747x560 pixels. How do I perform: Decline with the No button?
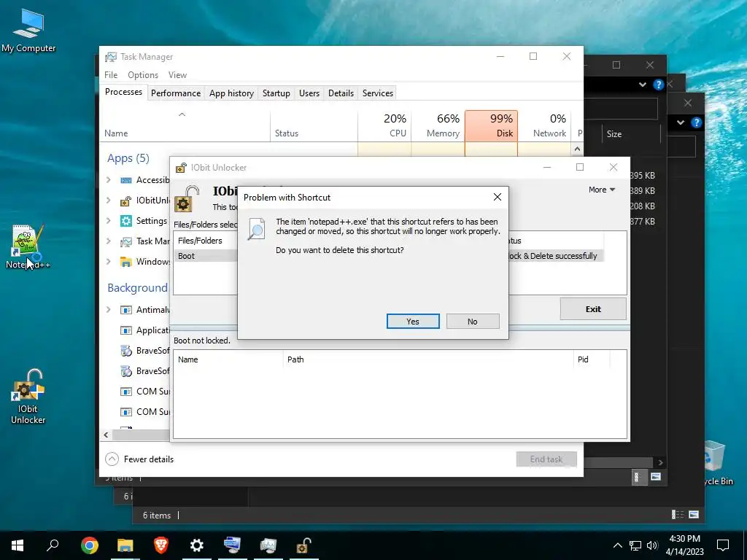473,322
